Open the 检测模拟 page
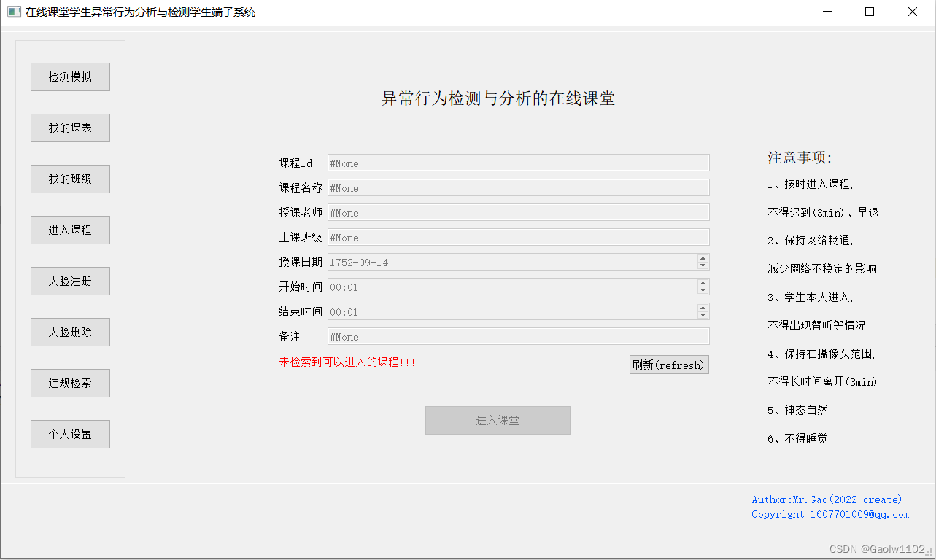936x560 pixels. [x=70, y=77]
